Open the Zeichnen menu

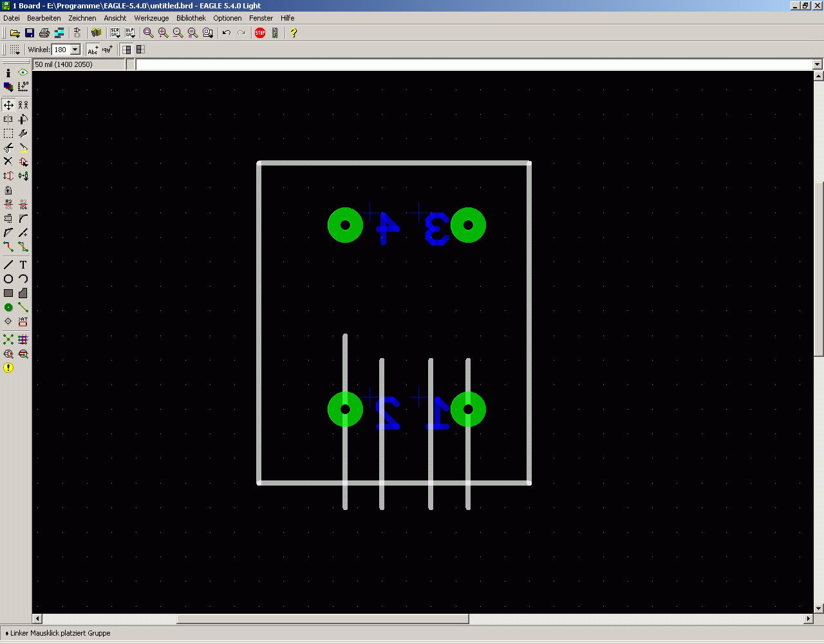tap(82, 18)
